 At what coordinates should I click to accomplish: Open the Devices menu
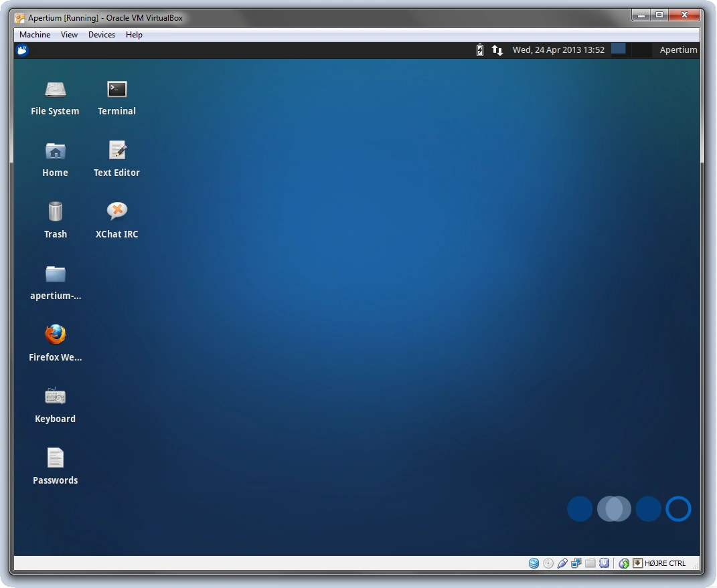102,35
